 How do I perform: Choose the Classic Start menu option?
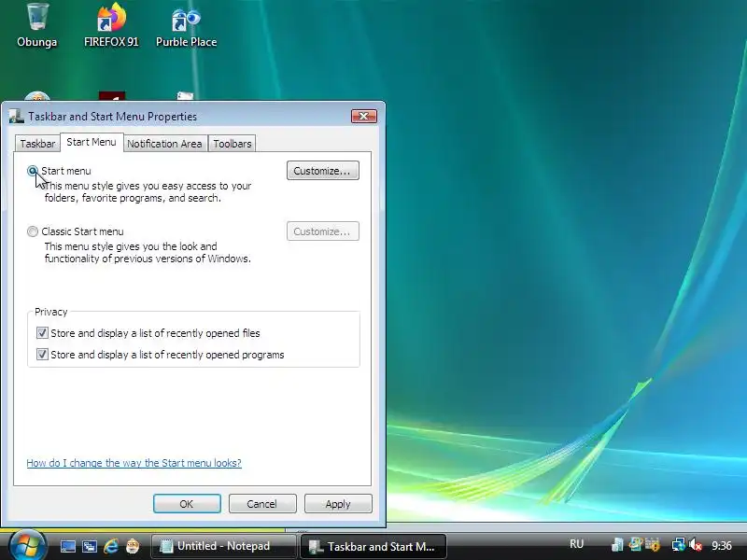click(33, 231)
